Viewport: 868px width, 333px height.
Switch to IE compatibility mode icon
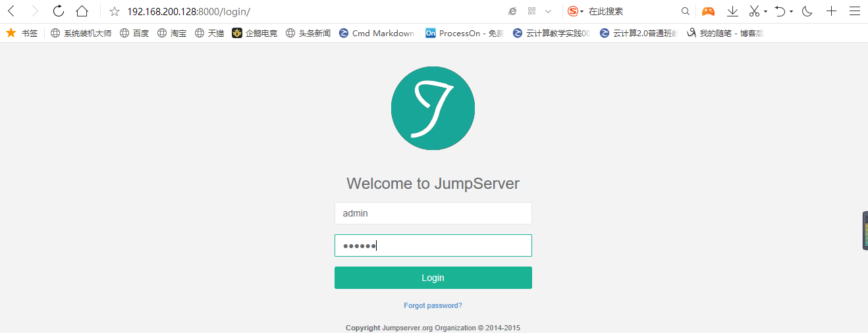coord(512,11)
